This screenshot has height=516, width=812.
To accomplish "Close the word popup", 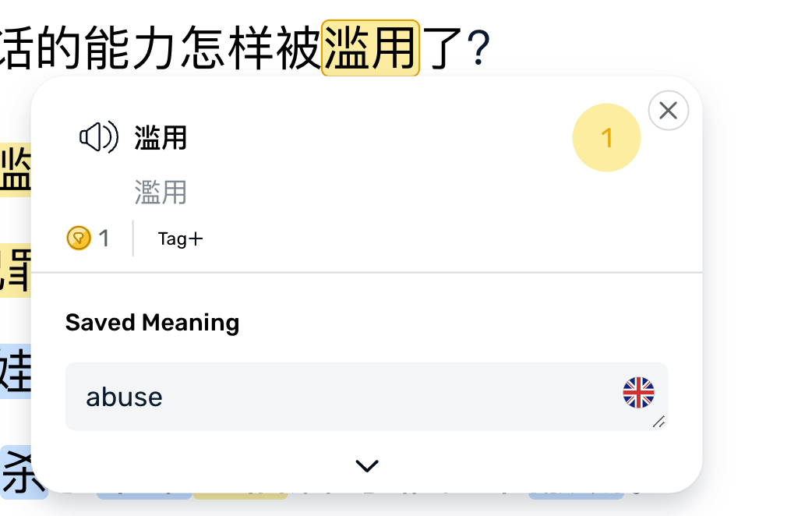I will pos(668,111).
